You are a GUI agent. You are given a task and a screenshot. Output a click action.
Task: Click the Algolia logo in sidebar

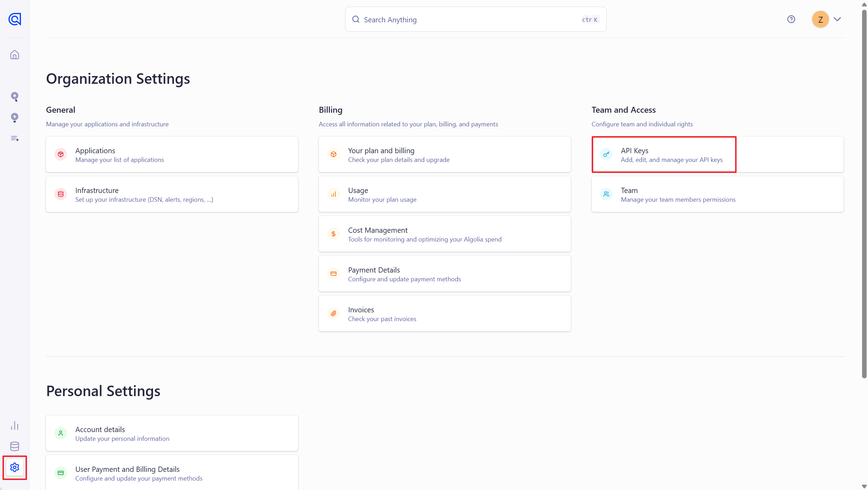15,19
